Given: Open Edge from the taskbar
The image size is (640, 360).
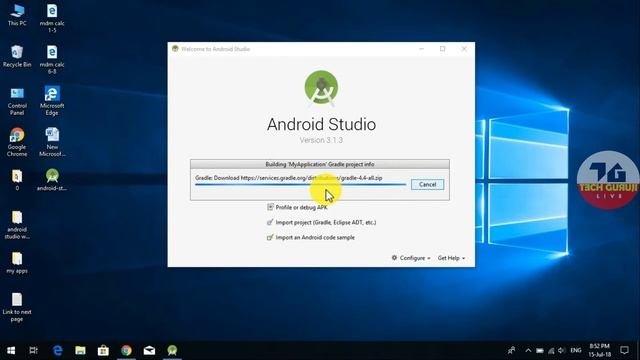Looking at the screenshot, I should pyautogui.click(x=58, y=351).
